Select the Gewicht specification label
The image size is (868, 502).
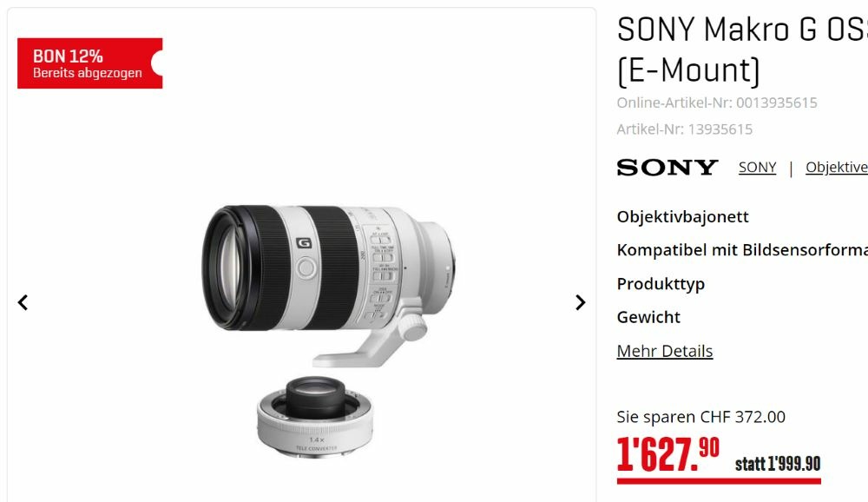[648, 318]
